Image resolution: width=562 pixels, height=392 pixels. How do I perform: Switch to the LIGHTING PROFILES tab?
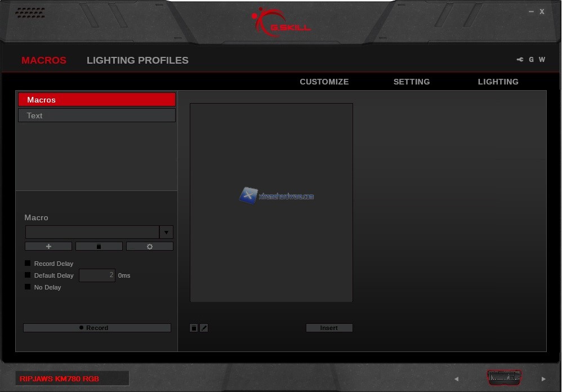(137, 60)
